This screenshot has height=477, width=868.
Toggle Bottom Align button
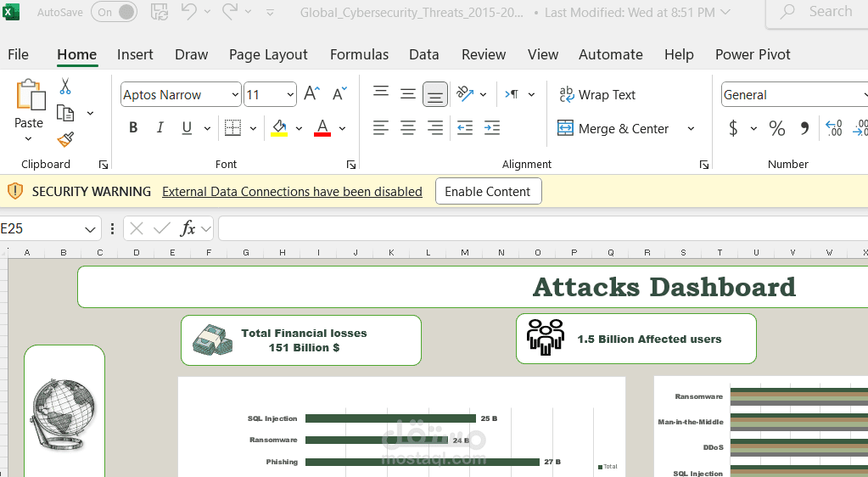pos(435,95)
